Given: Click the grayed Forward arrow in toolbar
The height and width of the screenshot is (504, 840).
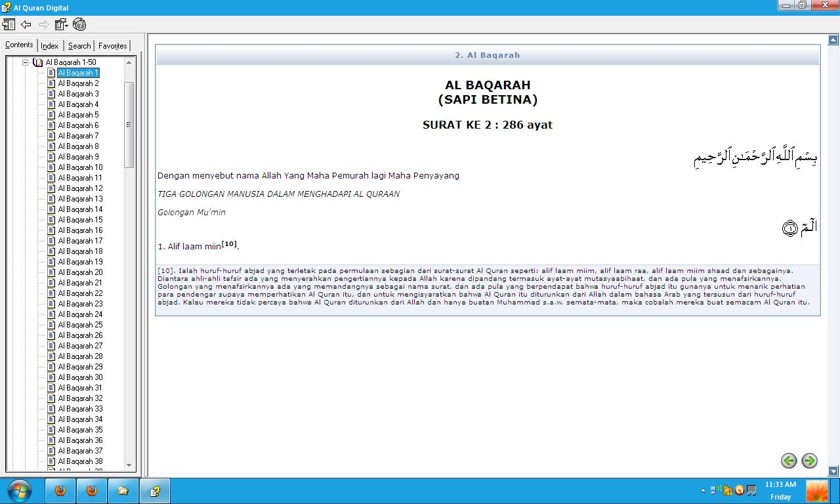Looking at the screenshot, I should [44, 24].
